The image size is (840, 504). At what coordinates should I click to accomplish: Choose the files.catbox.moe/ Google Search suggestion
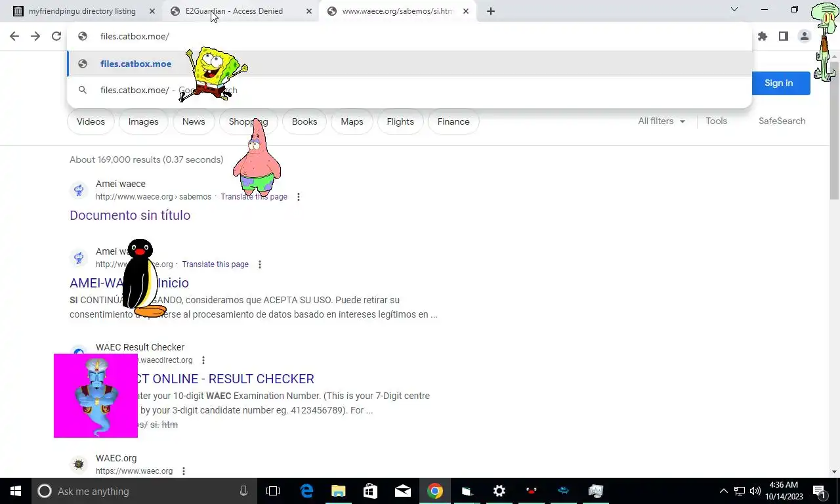point(409,90)
